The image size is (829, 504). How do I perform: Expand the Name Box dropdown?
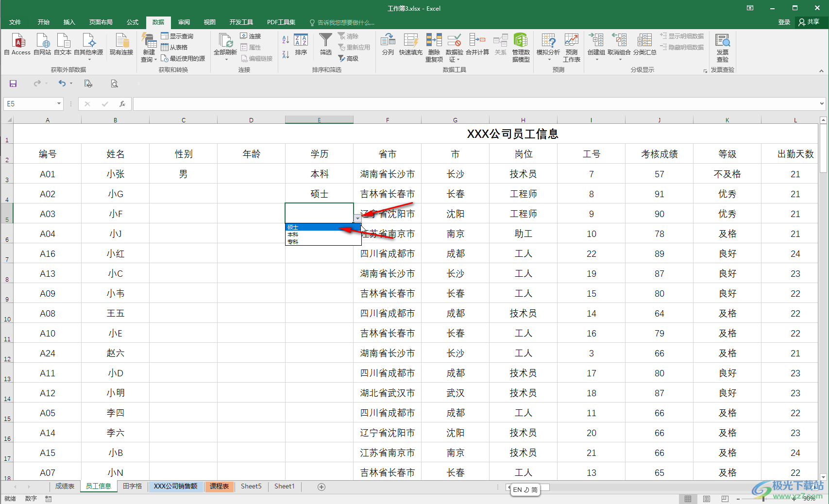[59, 103]
